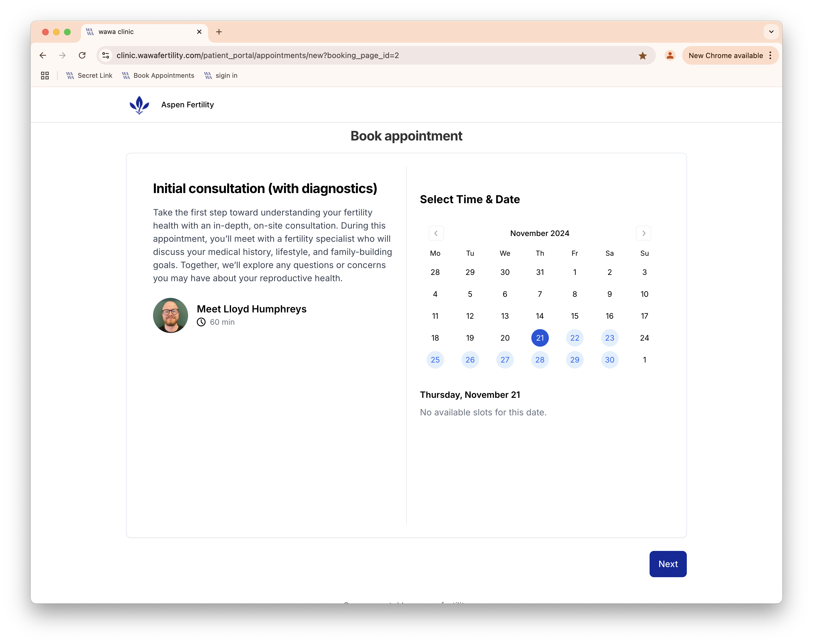Click the calendar next month chevron
Image resolution: width=813 pixels, height=644 pixels.
tap(643, 233)
